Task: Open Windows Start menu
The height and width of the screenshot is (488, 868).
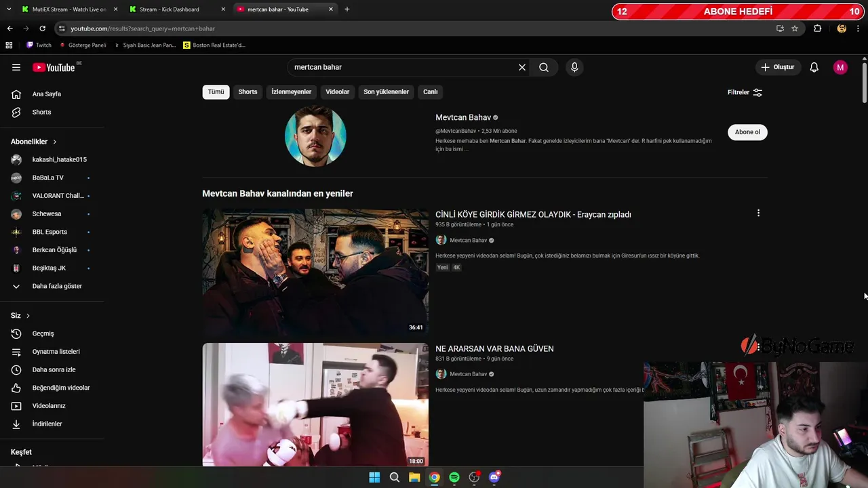Action: point(374,477)
